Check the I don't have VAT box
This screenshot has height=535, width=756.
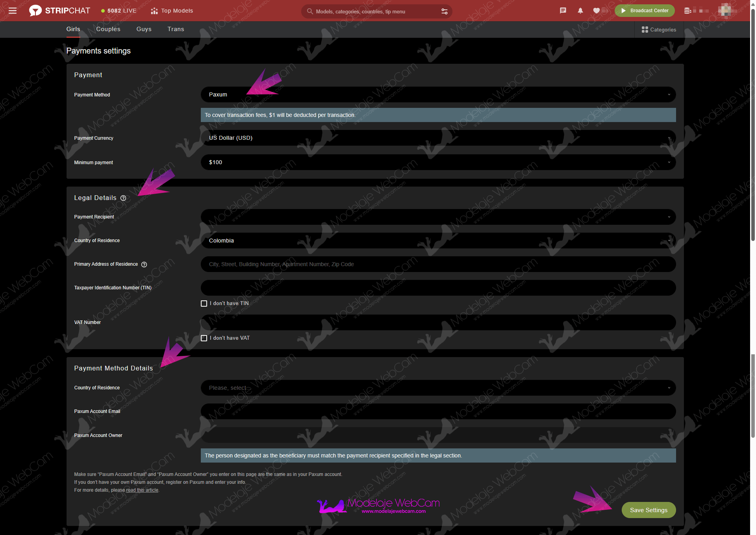(204, 338)
